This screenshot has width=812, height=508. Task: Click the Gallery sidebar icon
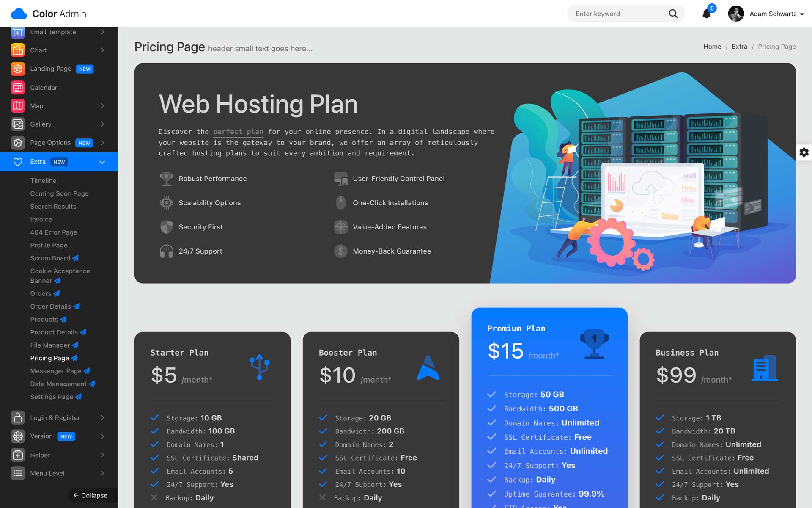click(18, 124)
